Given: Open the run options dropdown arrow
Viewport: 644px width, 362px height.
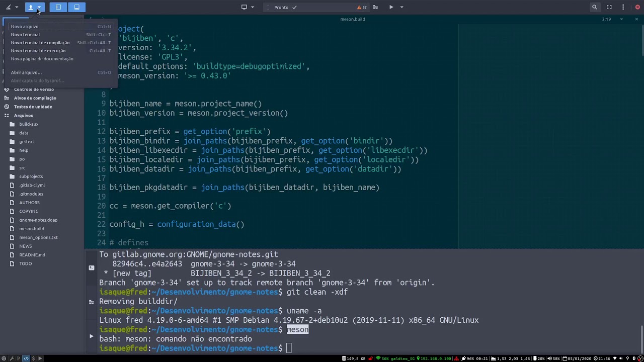Looking at the screenshot, I should point(401,7).
